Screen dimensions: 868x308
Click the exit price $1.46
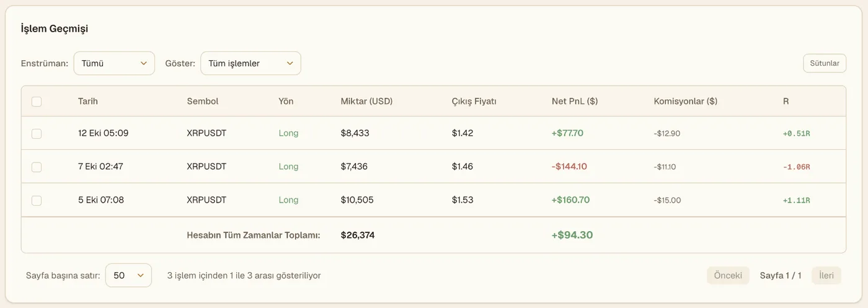tap(463, 167)
